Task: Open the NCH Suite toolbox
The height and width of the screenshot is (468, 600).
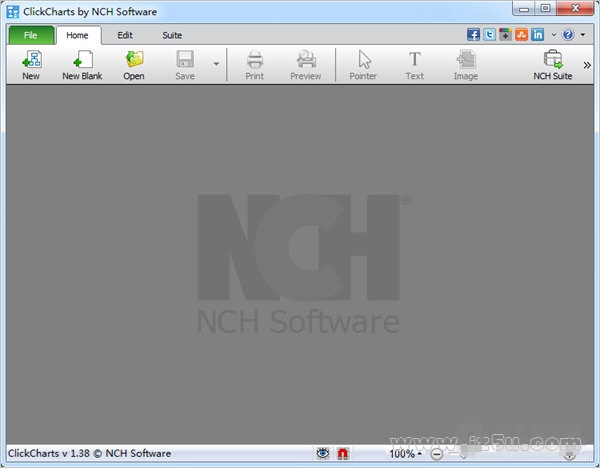Action: [x=553, y=65]
